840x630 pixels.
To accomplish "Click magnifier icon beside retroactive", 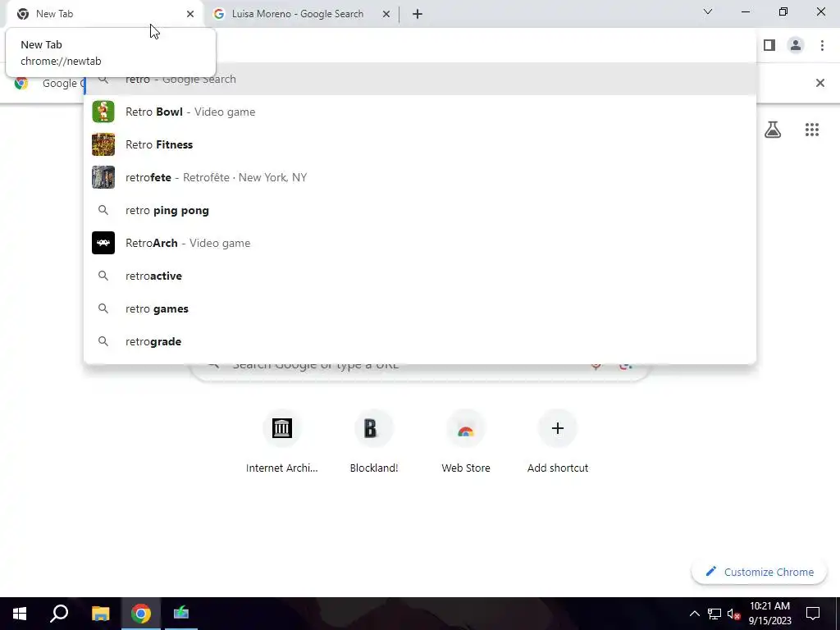I will click(103, 276).
